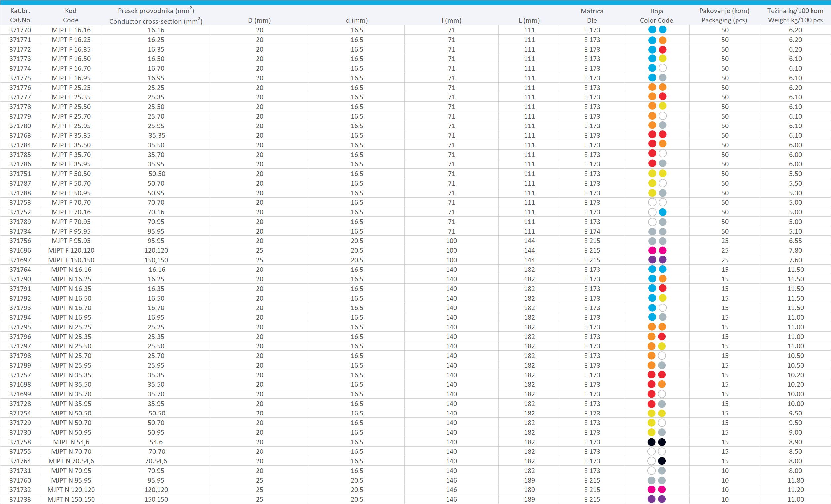
Task: Select die cell E 174
Action: (592, 231)
